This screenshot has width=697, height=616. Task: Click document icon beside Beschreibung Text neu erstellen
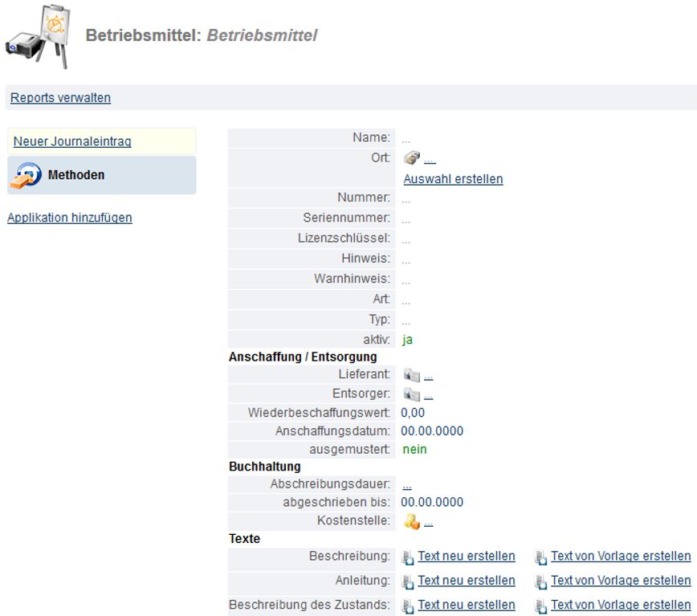coord(408,557)
